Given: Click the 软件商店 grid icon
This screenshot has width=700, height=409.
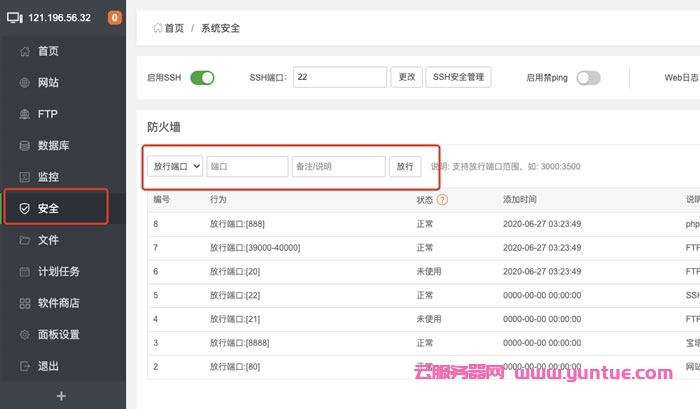Looking at the screenshot, I should pyautogui.click(x=24, y=303).
